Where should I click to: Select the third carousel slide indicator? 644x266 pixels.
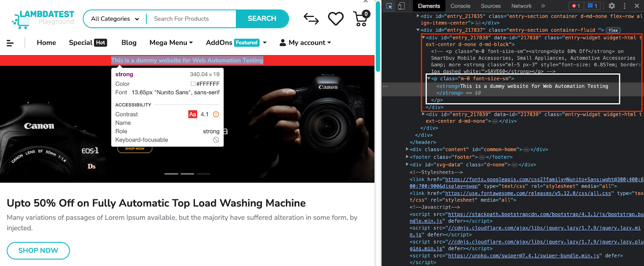click(x=204, y=174)
